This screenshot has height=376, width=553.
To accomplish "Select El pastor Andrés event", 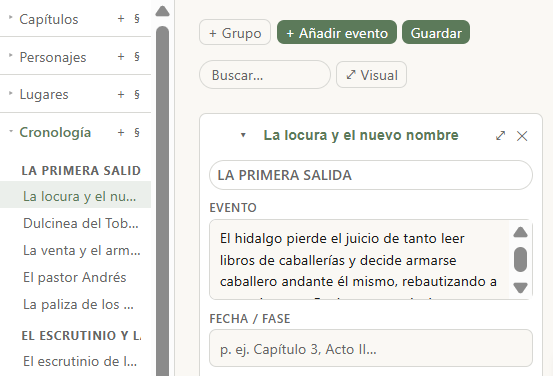I will click(x=74, y=277).
